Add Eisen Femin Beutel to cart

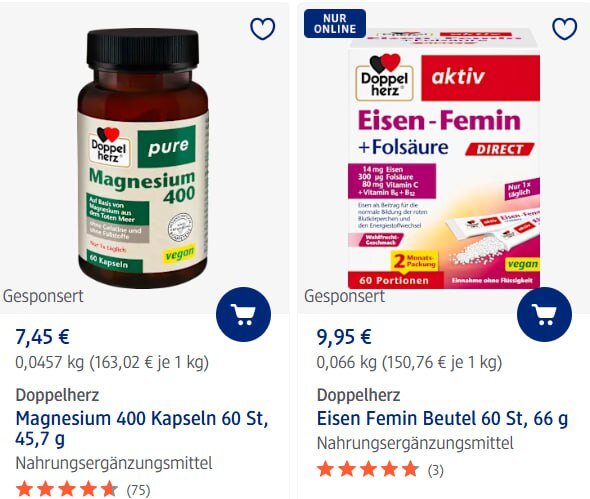click(544, 315)
